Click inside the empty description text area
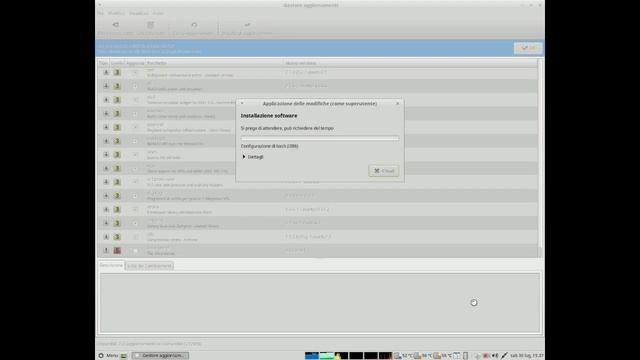The height and width of the screenshot is (360, 640). (320, 302)
